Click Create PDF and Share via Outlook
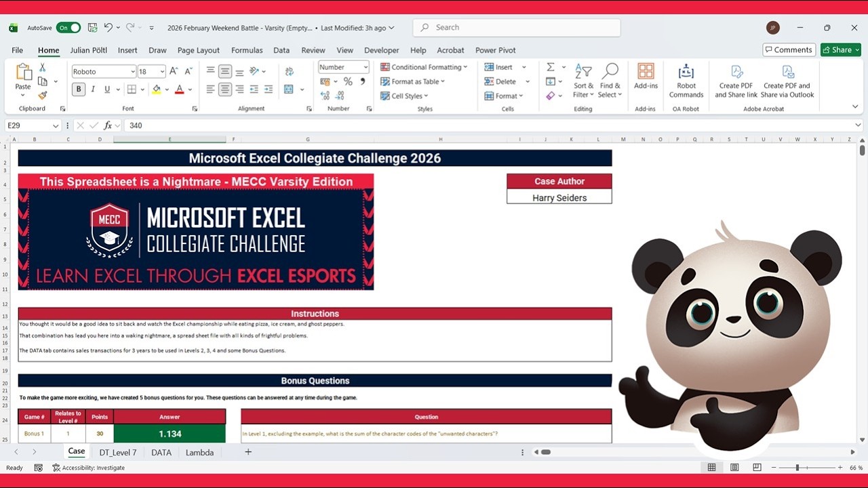 (x=787, y=81)
